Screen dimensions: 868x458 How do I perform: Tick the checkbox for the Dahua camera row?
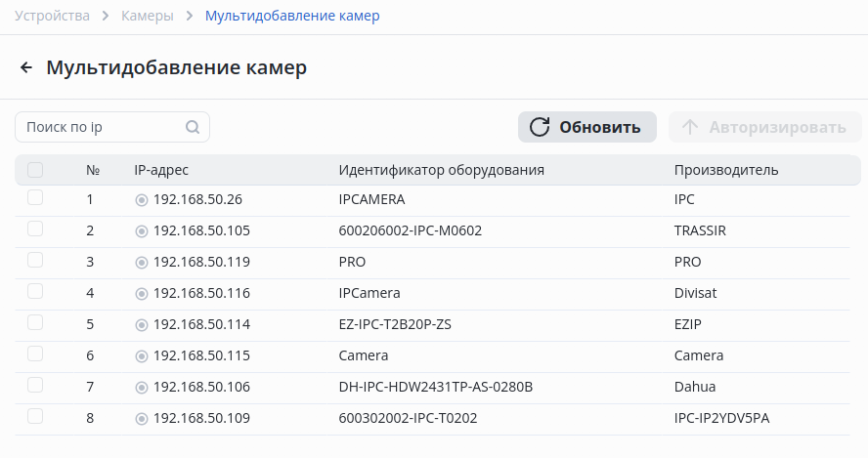click(x=35, y=386)
